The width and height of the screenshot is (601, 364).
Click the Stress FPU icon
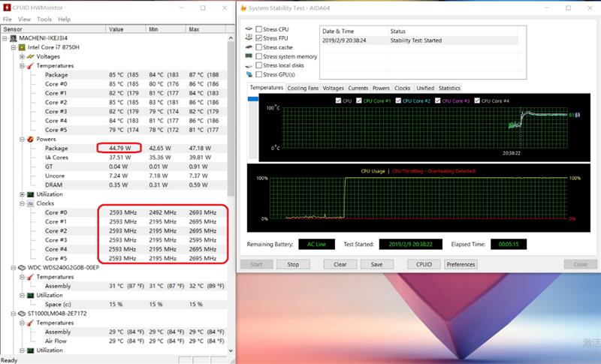click(x=249, y=38)
